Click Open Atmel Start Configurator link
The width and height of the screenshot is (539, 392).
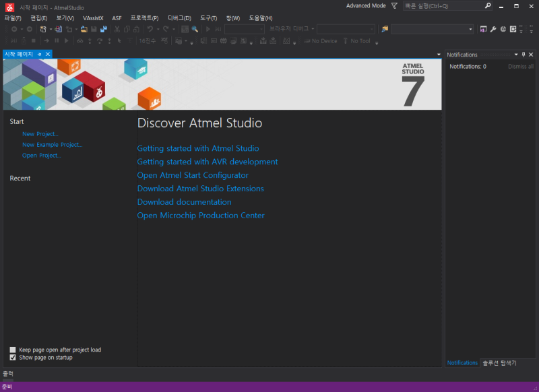coord(193,175)
